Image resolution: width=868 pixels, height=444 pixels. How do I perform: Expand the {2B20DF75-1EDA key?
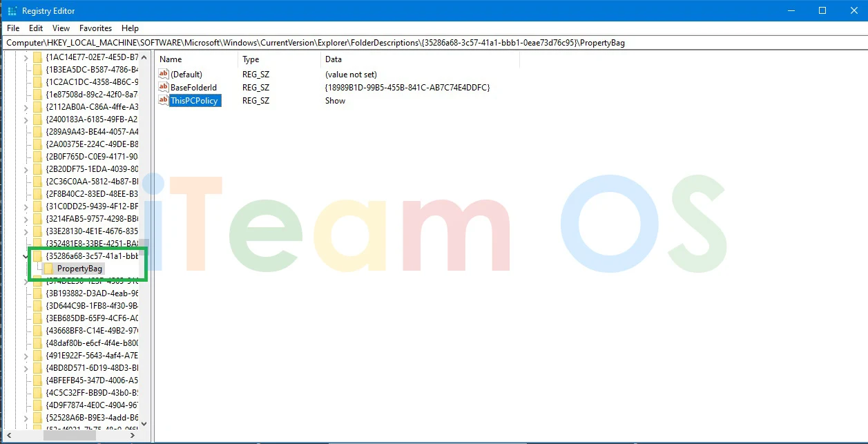point(26,168)
